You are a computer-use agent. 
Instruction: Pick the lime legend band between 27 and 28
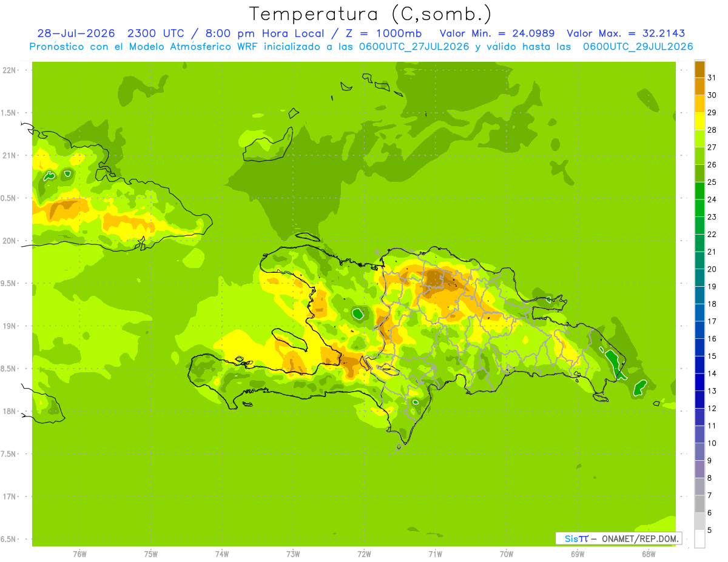(x=699, y=139)
